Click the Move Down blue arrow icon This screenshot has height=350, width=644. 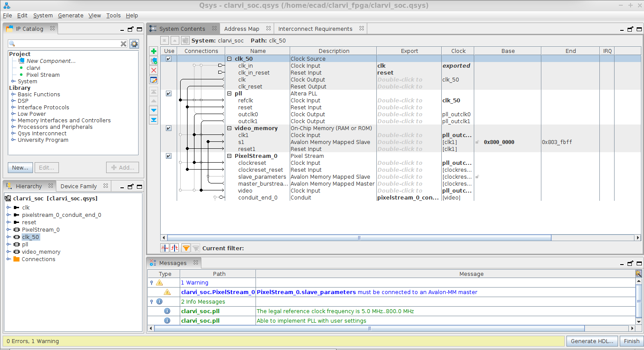coord(154,110)
